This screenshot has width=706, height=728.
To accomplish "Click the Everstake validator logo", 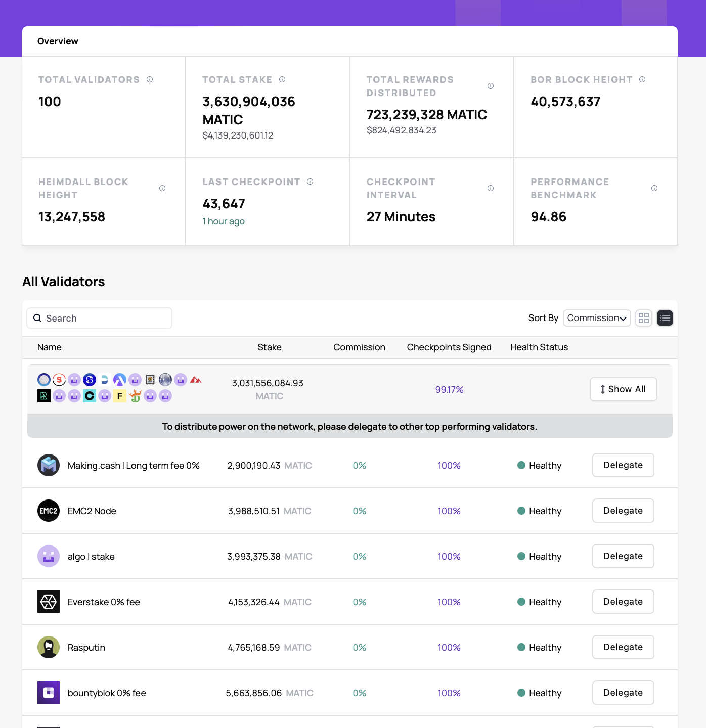I will (x=49, y=602).
